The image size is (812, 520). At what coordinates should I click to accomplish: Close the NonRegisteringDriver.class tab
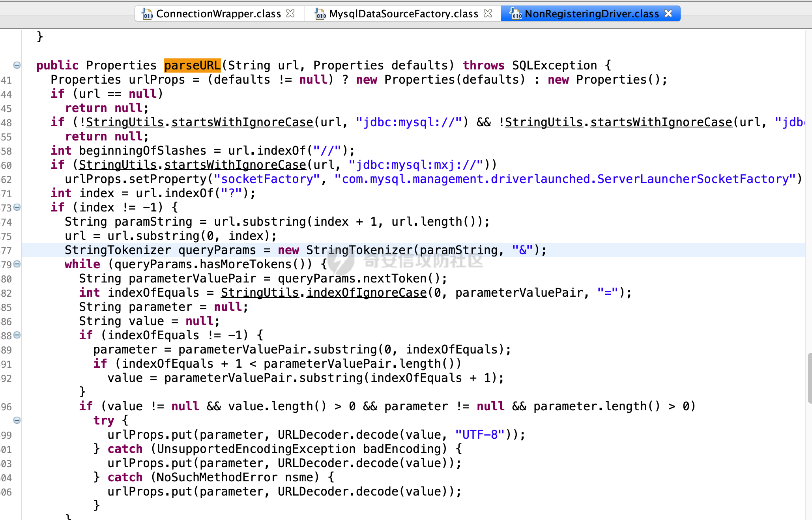tap(668, 13)
